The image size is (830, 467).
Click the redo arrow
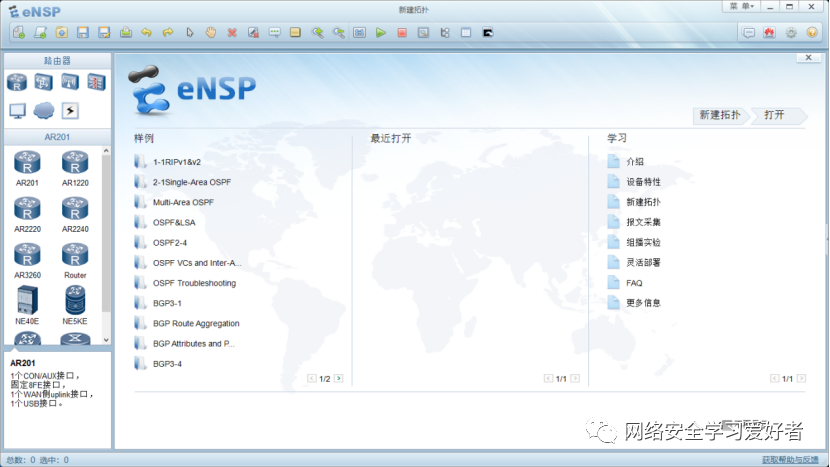pos(168,33)
